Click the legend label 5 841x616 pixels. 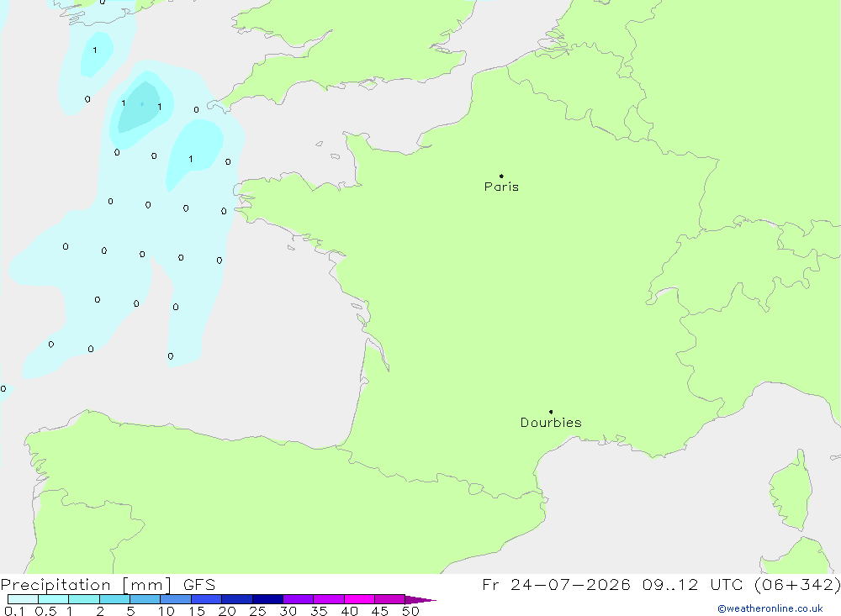click(x=130, y=611)
